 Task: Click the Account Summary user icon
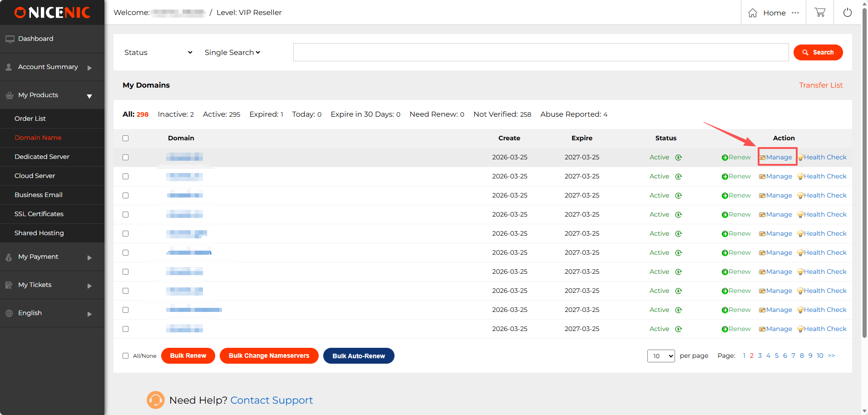9,67
